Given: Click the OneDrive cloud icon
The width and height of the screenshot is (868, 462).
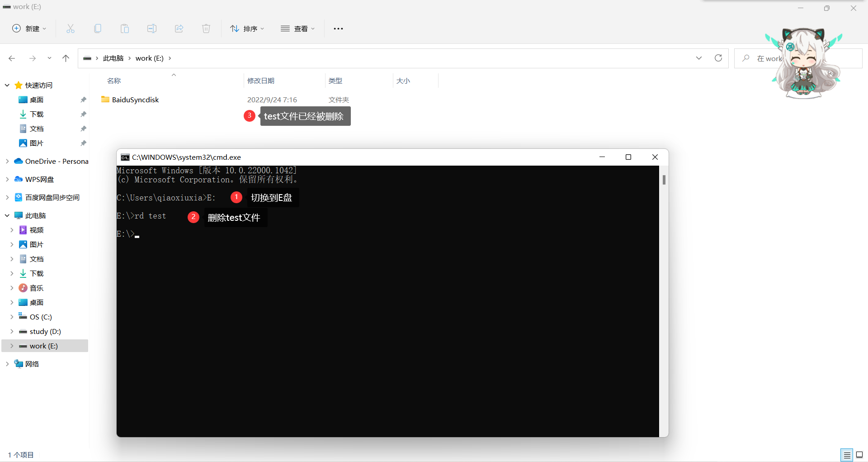Looking at the screenshot, I should (x=19, y=161).
